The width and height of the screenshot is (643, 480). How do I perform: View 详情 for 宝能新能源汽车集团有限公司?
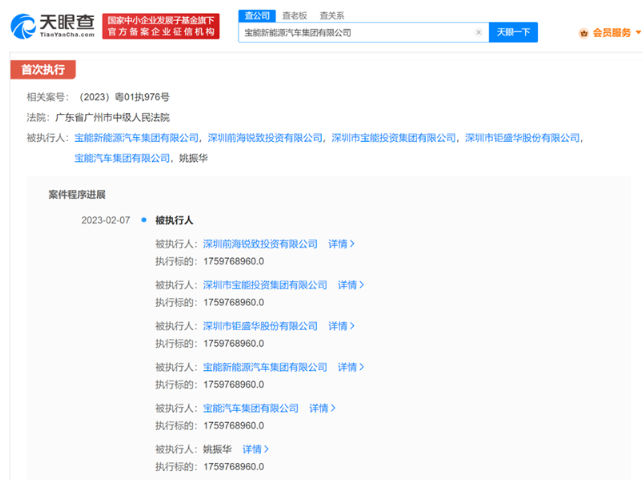pos(351,367)
